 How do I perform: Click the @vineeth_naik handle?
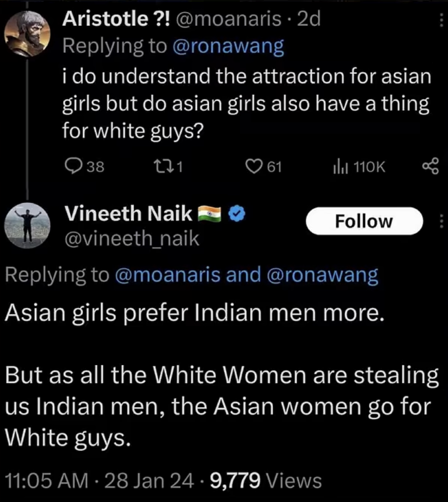click(x=132, y=239)
